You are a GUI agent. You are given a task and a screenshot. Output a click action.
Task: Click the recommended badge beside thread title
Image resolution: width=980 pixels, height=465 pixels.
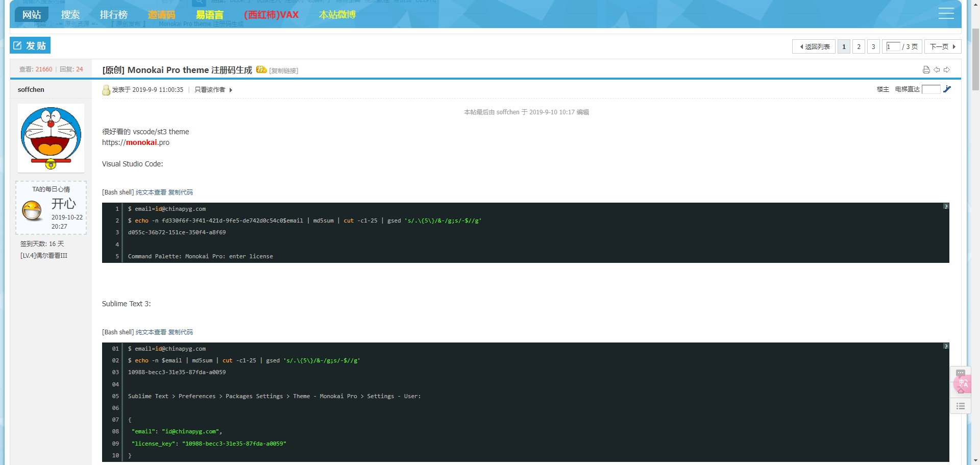pos(261,70)
